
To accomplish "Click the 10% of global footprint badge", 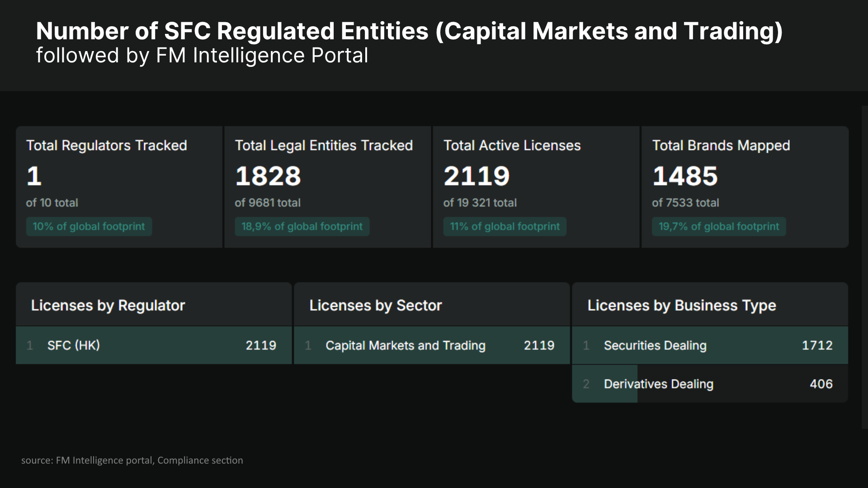I will [89, 226].
